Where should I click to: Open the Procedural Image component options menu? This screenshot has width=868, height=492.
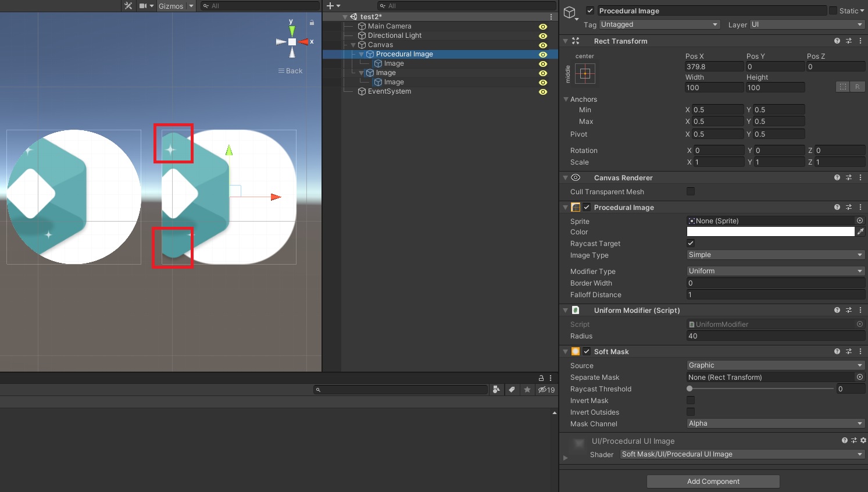pyautogui.click(x=860, y=207)
